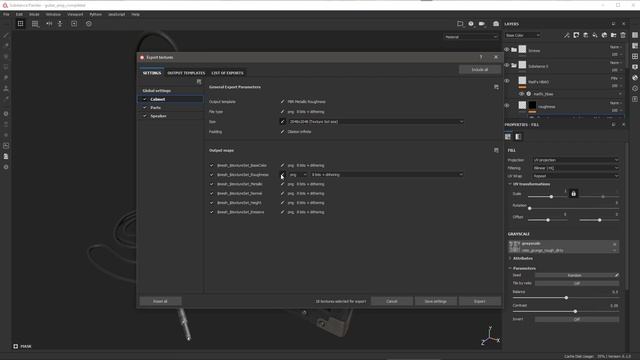The width and height of the screenshot is (640, 360).
Task: Click the scale lock icon
Action: pos(573,193)
